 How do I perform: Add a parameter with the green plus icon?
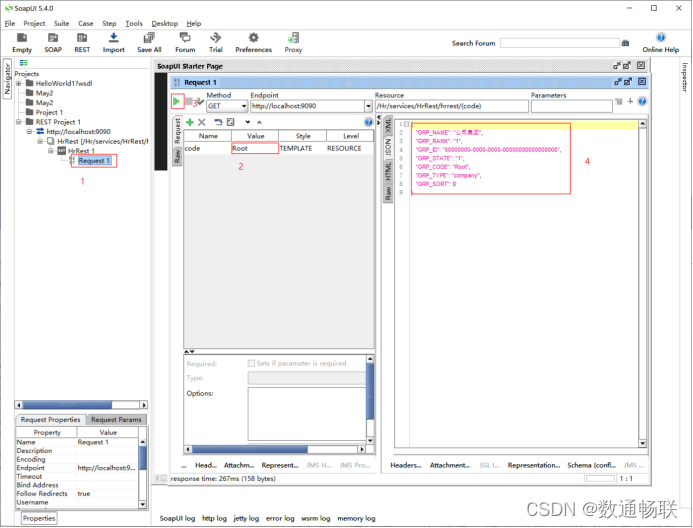(190, 122)
